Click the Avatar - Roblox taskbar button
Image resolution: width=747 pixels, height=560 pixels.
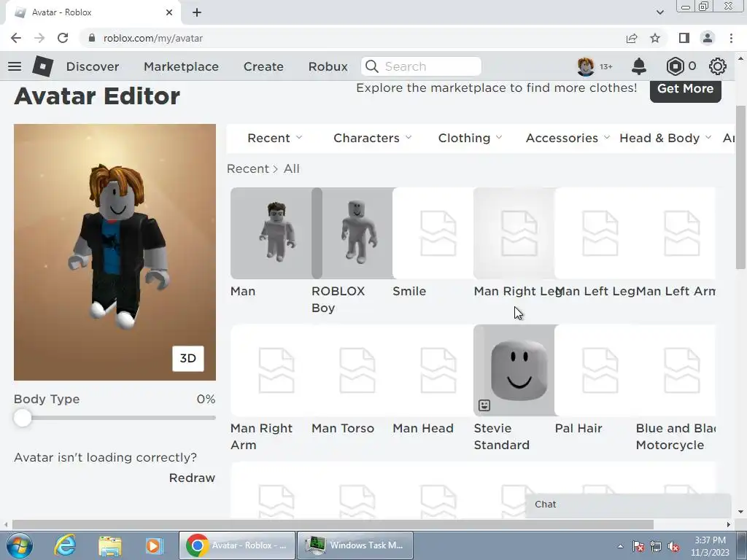237,545
